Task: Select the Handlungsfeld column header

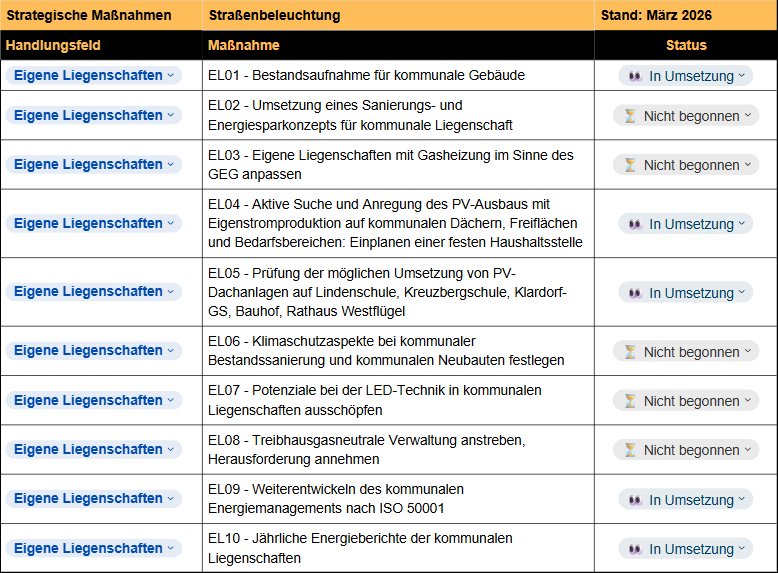Action: tap(101, 45)
